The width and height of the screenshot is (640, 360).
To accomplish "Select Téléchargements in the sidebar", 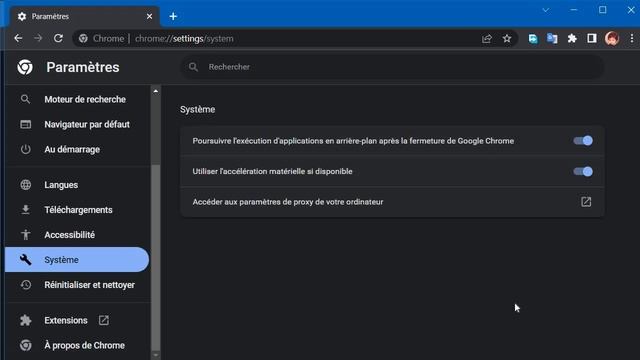I will point(78,210).
